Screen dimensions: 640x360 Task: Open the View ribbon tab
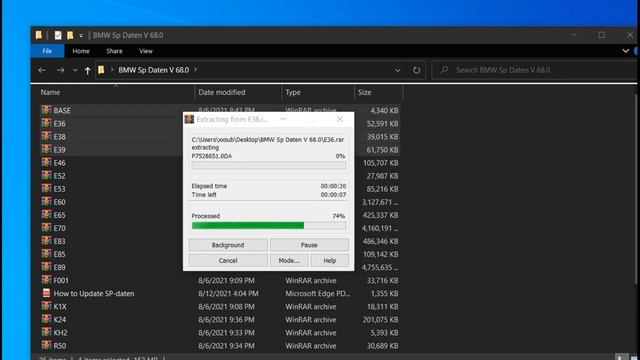[x=146, y=51]
